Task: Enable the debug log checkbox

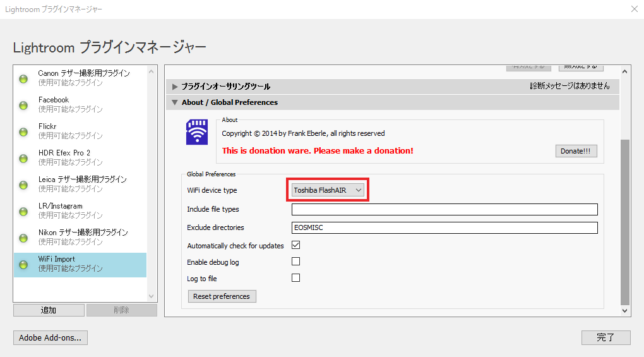Action: coord(295,262)
